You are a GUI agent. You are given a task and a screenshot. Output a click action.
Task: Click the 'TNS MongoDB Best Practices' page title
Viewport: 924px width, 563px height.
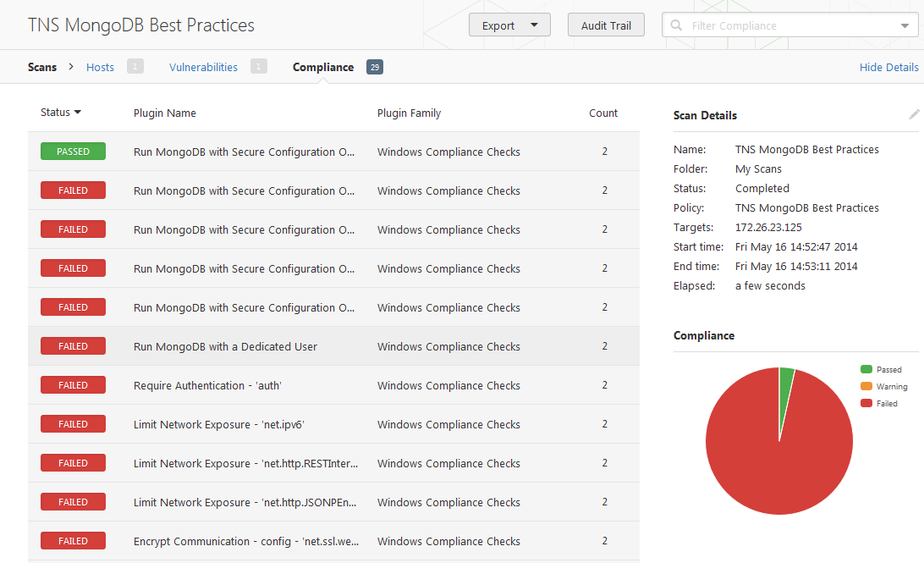point(141,25)
